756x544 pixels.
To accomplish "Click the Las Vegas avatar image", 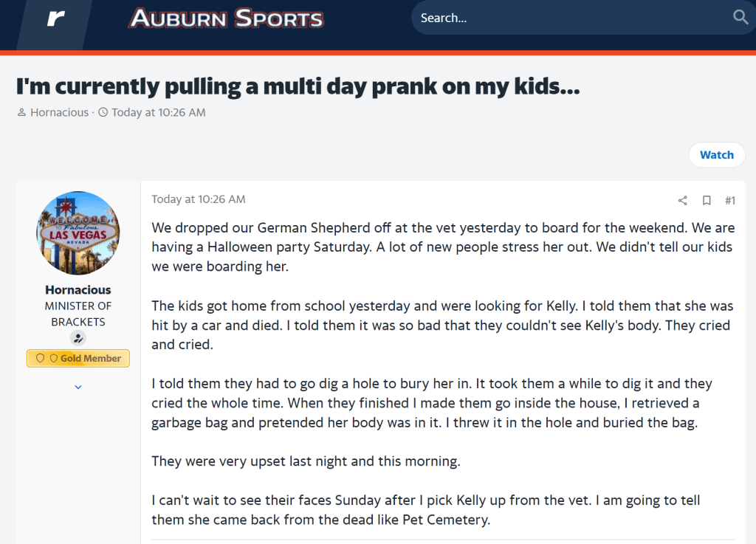I will 78,233.
